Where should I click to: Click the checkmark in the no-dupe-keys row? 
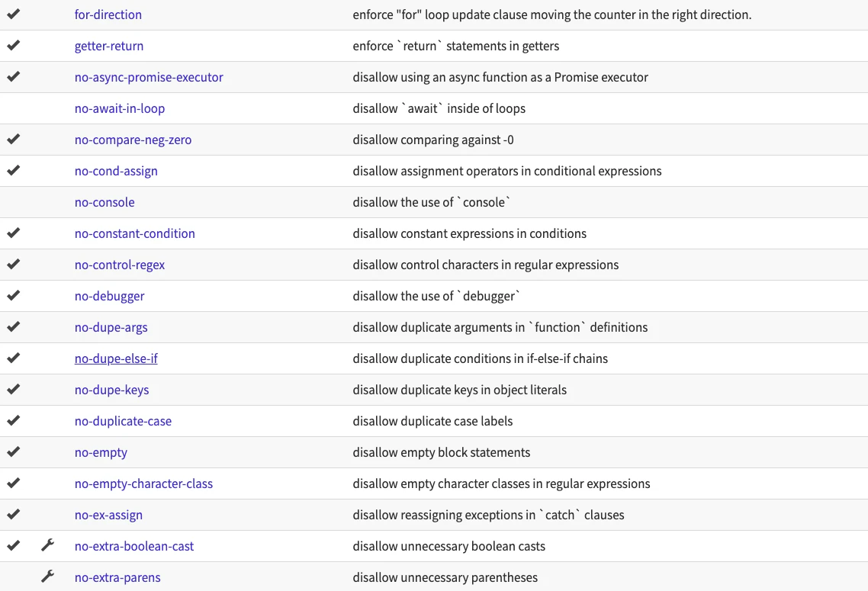pyautogui.click(x=13, y=389)
